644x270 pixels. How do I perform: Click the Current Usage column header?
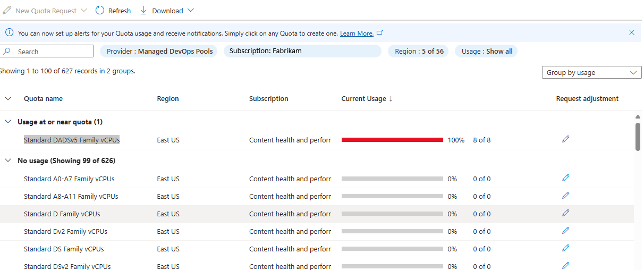(x=363, y=98)
